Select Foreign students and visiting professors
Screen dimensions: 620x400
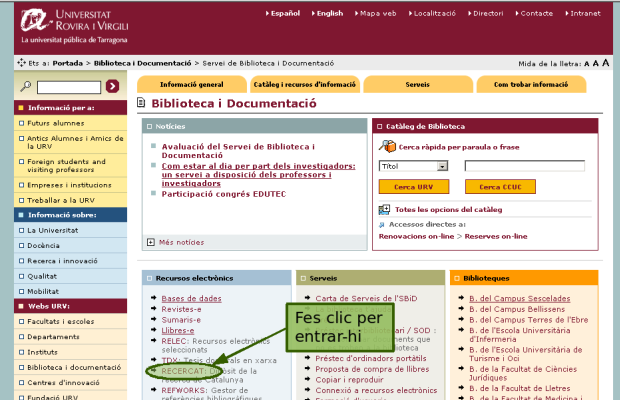click(70, 166)
